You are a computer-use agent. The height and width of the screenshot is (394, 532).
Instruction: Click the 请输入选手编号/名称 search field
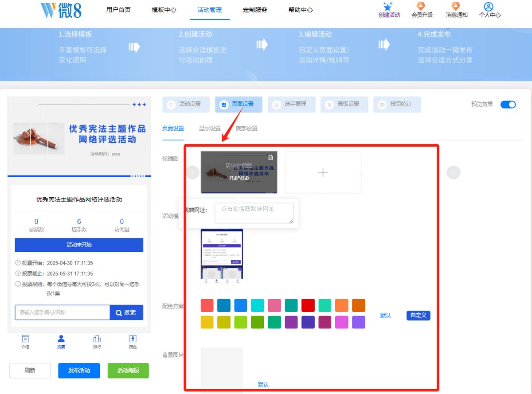tap(62, 312)
